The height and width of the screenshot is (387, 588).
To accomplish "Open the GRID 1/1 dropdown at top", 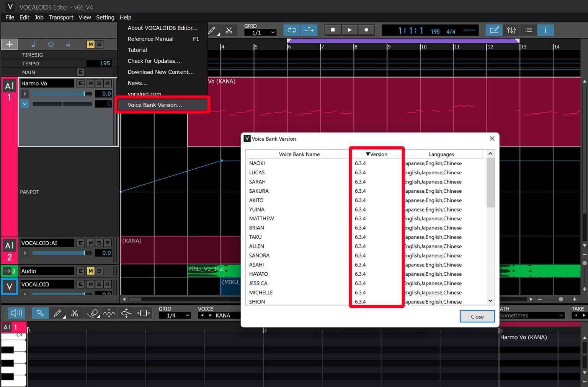I will 260,33.
